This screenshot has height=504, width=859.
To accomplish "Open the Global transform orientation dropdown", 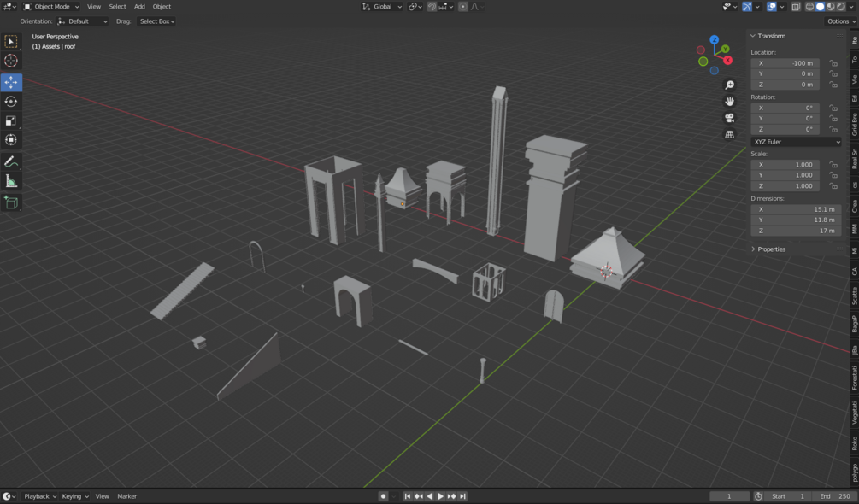I will [x=382, y=7].
